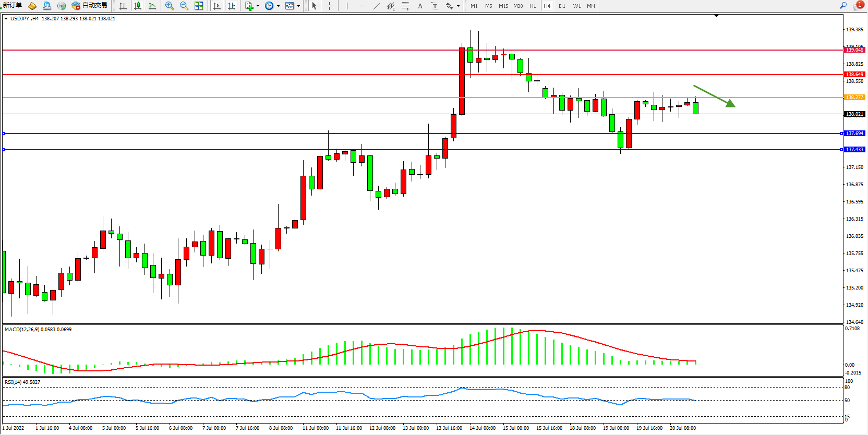Select the crosshair tool
The height and width of the screenshot is (435, 868).
point(330,6)
